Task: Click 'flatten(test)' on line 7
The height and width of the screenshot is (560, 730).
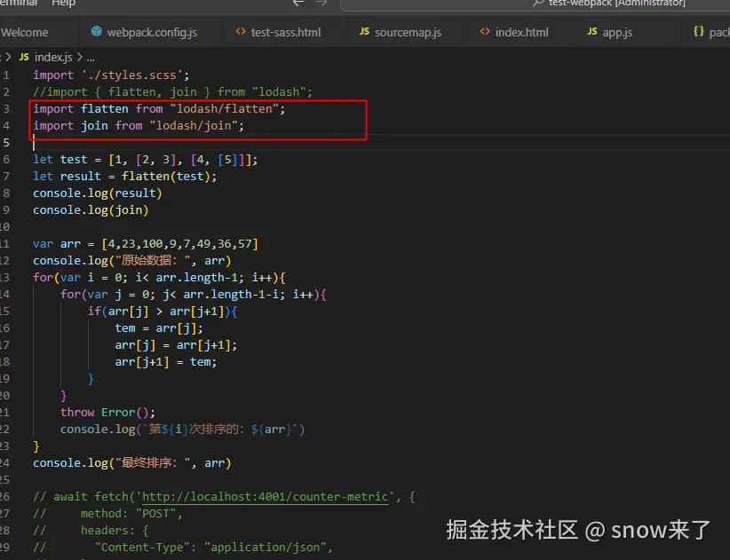Action: (x=166, y=177)
